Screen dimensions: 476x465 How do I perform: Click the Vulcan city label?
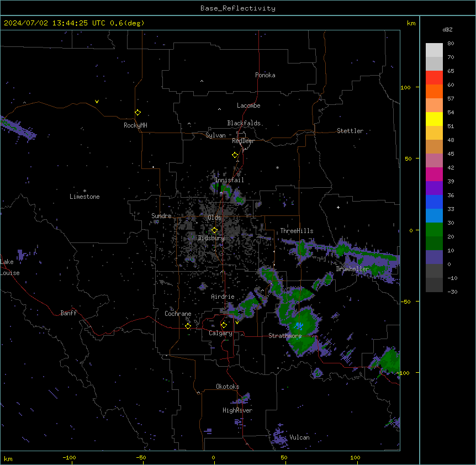tap(299, 437)
